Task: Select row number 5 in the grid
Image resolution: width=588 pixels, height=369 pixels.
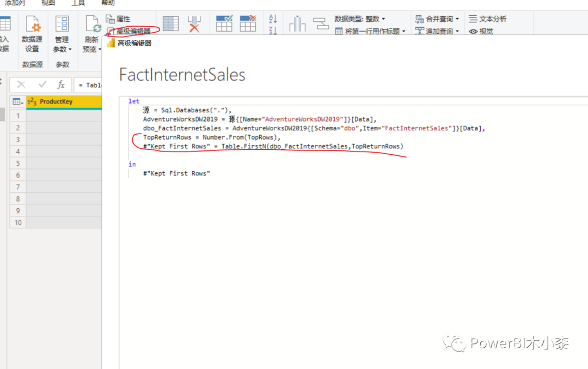Action: pos(17,164)
